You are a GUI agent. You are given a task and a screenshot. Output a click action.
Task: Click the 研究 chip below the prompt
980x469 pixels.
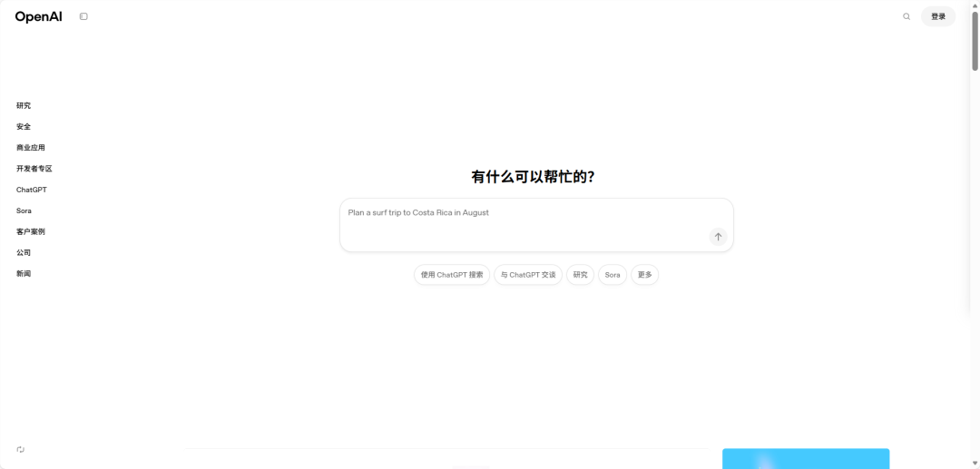[580, 275]
